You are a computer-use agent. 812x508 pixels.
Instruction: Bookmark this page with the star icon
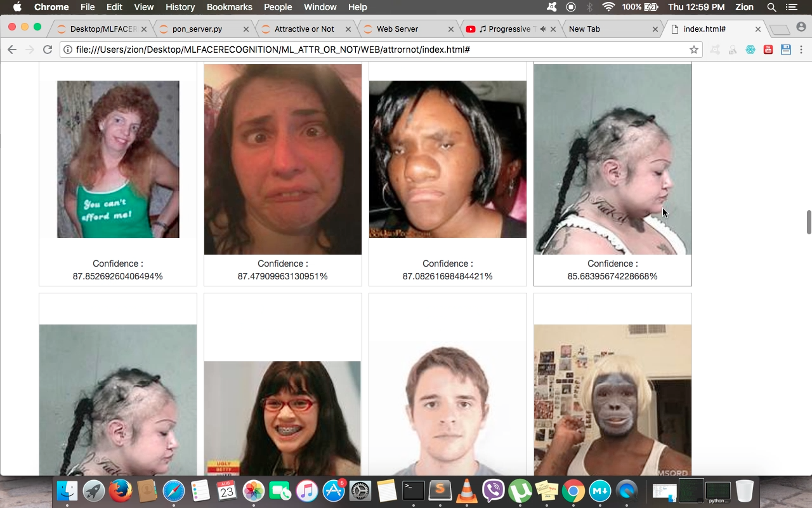[694, 50]
